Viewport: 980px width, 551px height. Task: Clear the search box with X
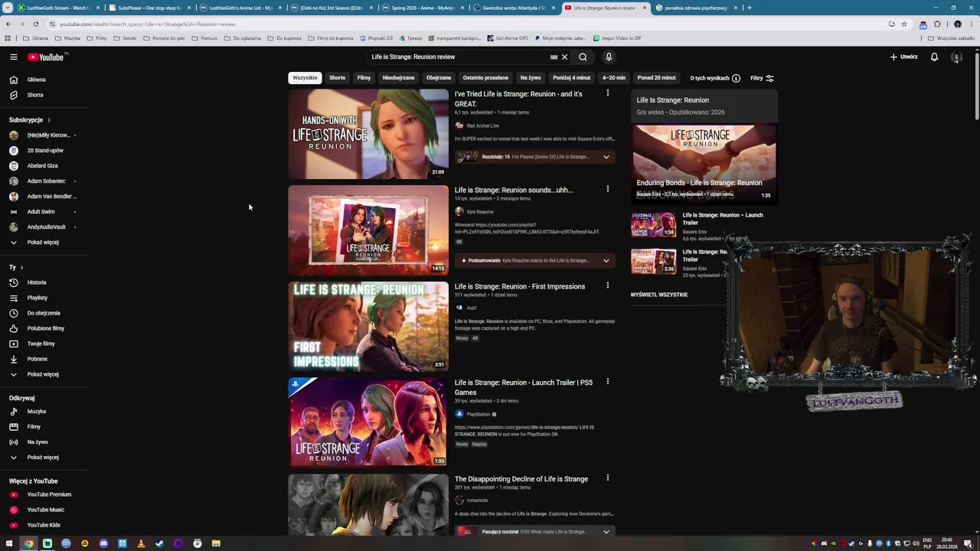[x=564, y=57]
